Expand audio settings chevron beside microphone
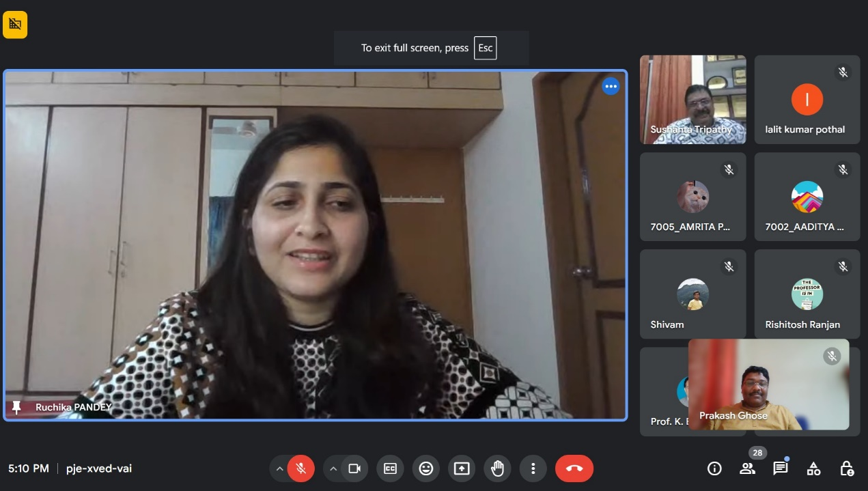Screen dimensions: 868x491 point(279,468)
